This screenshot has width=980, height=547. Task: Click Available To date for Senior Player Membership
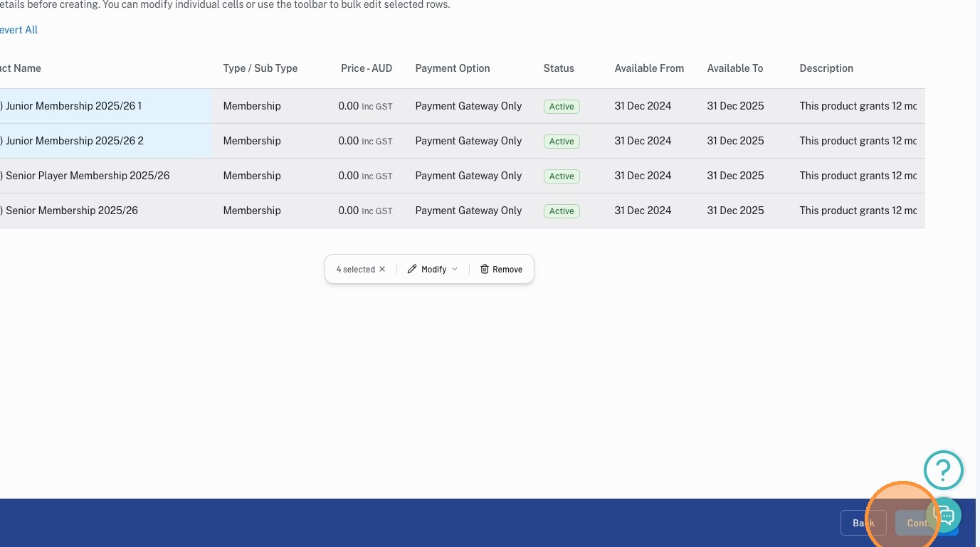(735, 176)
